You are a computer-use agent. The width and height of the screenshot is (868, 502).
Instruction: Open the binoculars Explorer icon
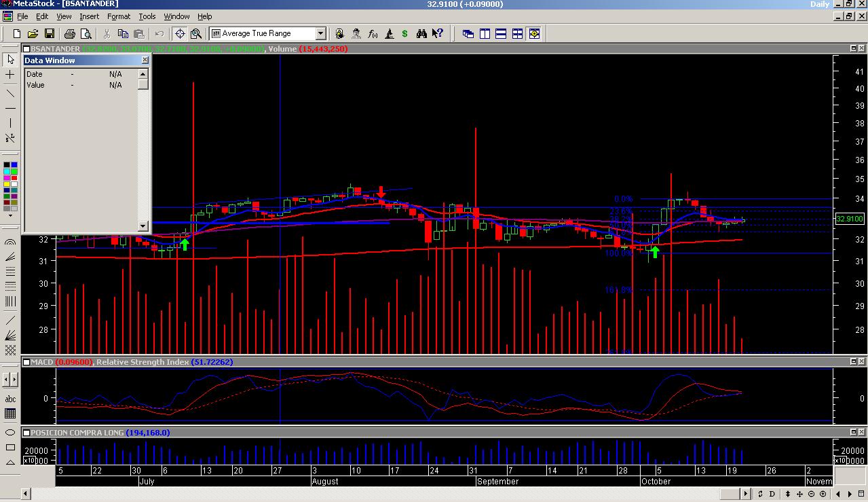[x=421, y=33]
